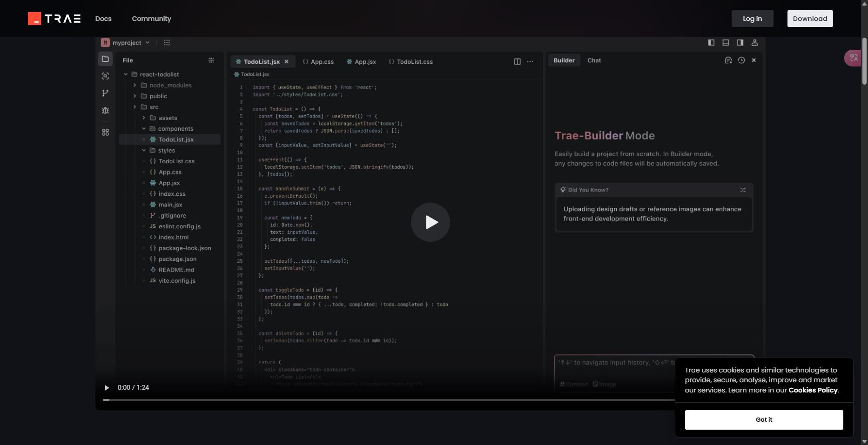The width and height of the screenshot is (868, 445).
Task: Collapse the components folder
Action: (x=144, y=128)
